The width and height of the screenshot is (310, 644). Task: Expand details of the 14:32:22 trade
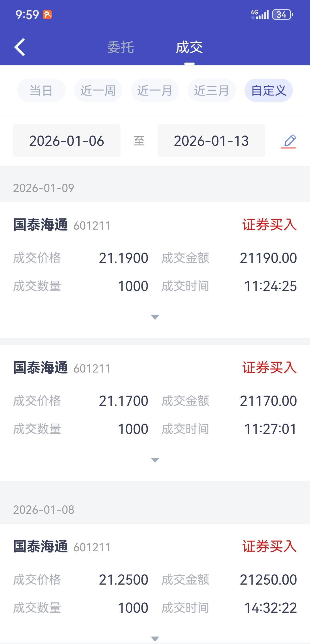tap(155, 639)
